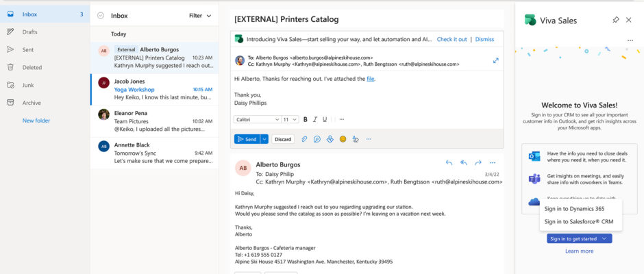Expand the Send options arrow

[264, 139]
